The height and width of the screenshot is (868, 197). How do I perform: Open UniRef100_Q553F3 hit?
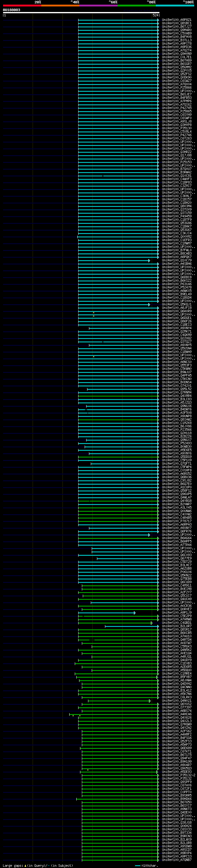[x=176, y=365]
